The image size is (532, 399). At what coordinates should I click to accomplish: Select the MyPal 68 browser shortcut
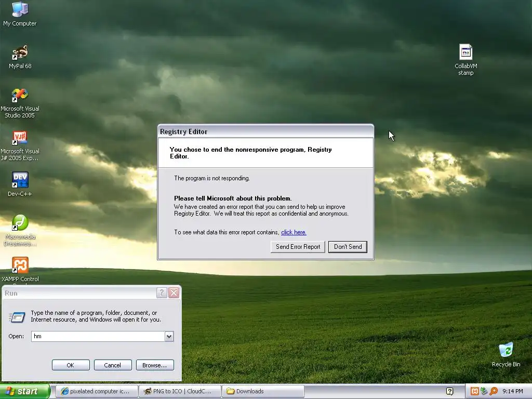tap(20, 57)
